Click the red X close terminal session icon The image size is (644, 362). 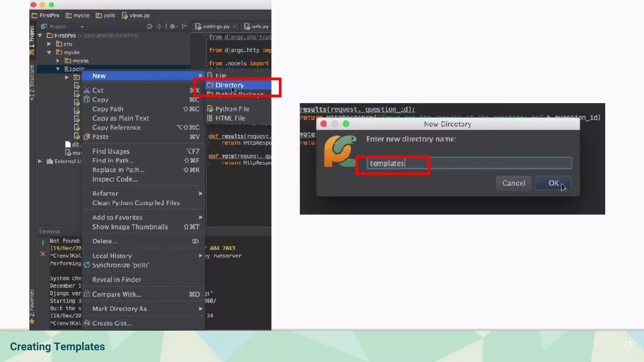click(x=43, y=254)
